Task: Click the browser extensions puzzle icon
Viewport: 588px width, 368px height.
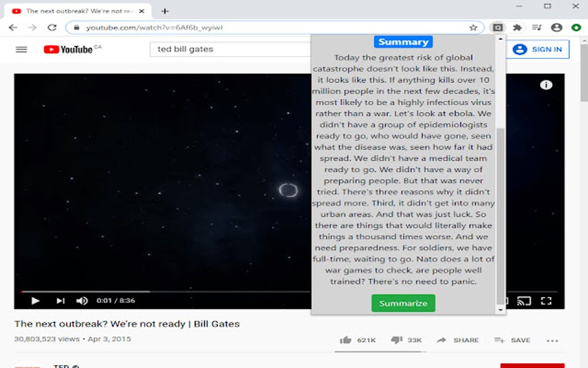Action: (x=518, y=27)
